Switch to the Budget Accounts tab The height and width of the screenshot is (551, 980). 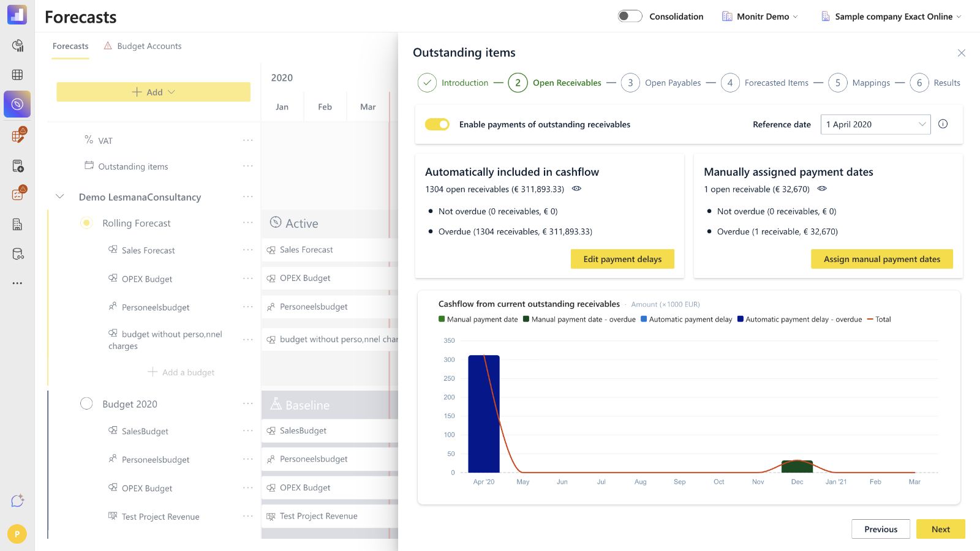tap(143, 46)
